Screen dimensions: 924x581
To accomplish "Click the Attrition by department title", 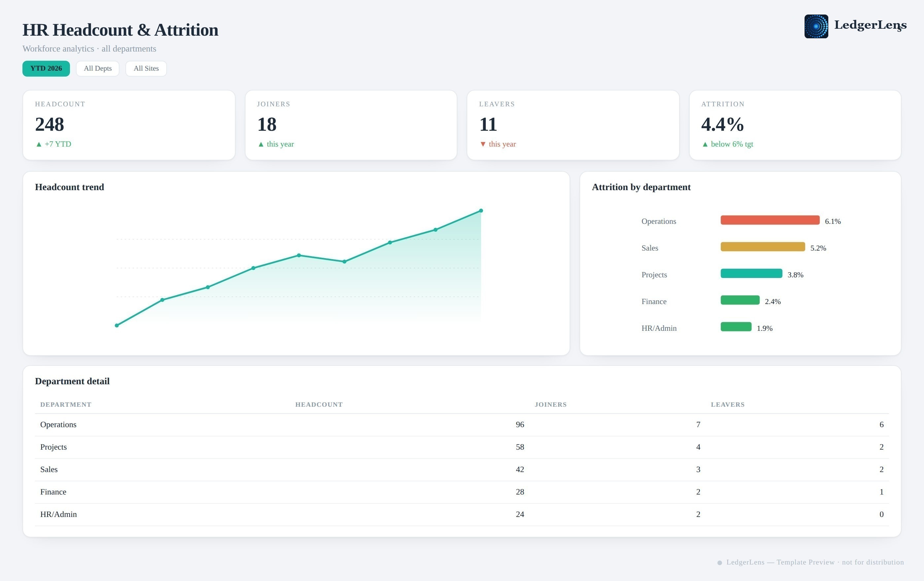I will (641, 187).
